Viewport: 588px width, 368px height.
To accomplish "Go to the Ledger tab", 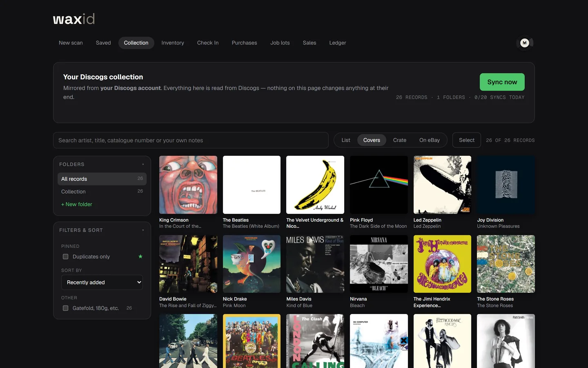I will click(338, 43).
